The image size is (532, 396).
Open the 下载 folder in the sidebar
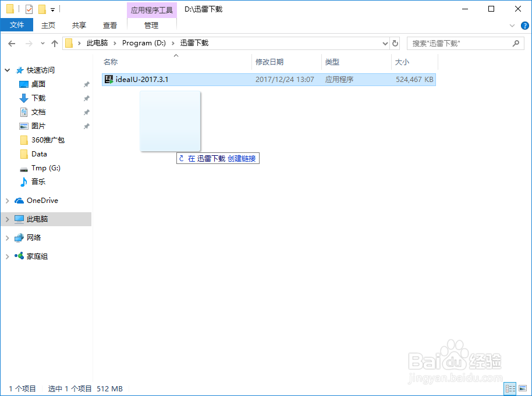pyautogui.click(x=35, y=98)
